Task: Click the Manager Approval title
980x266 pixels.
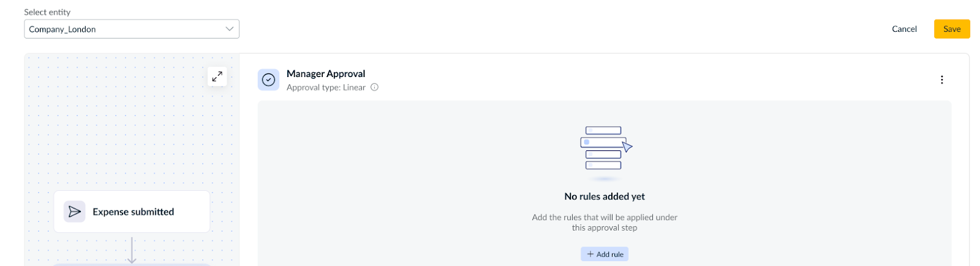Action: tap(326, 73)
